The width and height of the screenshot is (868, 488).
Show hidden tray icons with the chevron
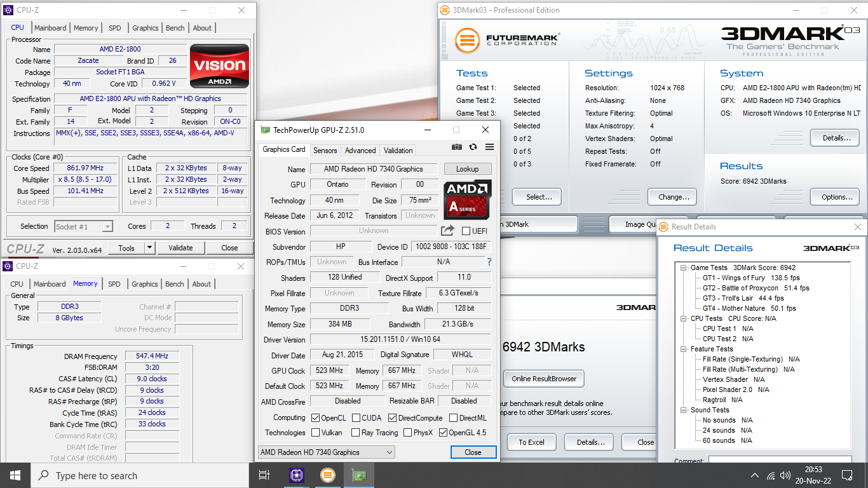tap(755, 475)
